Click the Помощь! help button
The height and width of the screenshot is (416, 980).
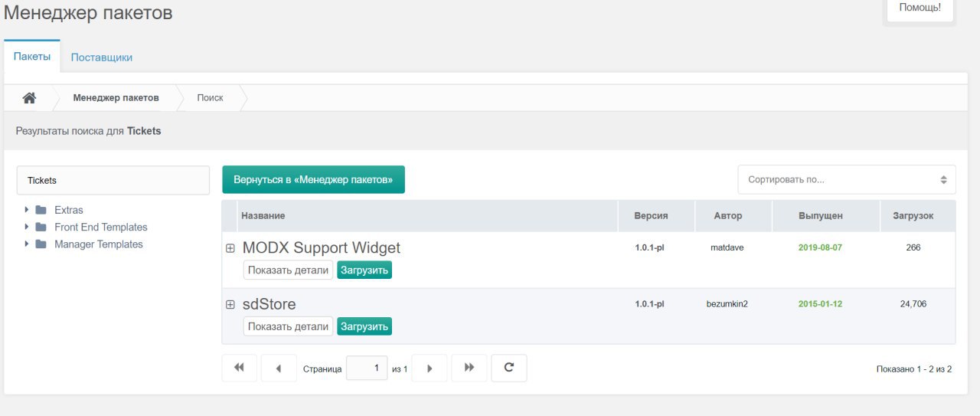click(920, 8)
